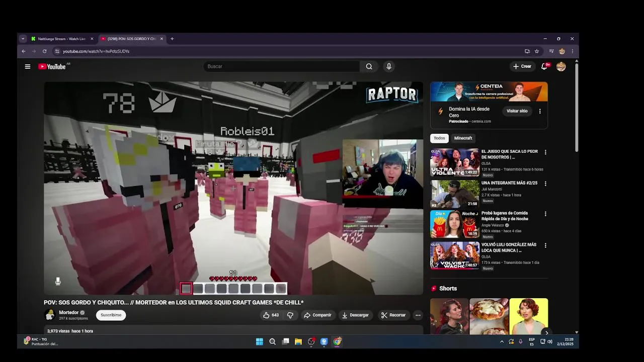Viewport: 644px width, 362px height.
Task: Close the YouTube POV: SOS GORDO tab
Action: 162,39
